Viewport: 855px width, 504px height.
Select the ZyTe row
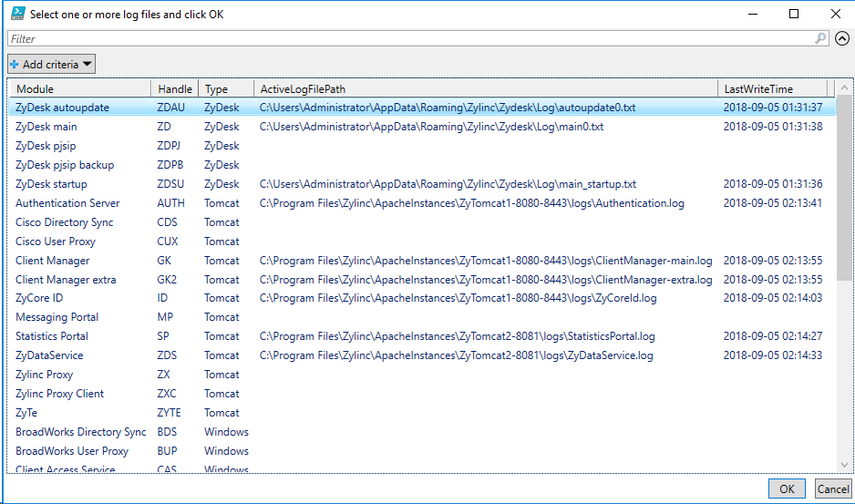point(422,412)
